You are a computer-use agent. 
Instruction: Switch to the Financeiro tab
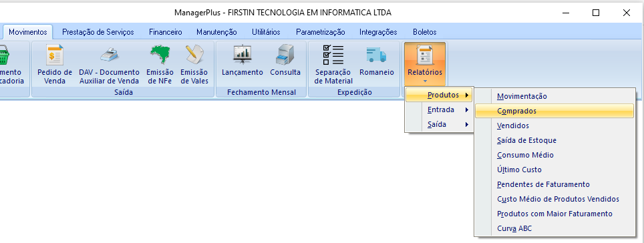(166, 32)
